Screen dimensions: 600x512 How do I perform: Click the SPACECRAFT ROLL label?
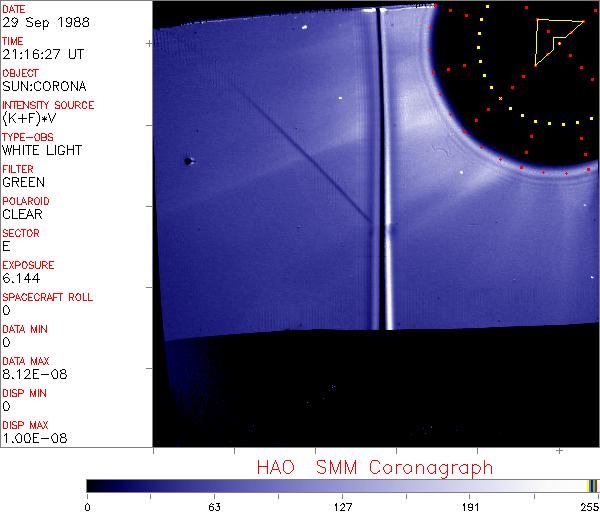pyautogui.click(x=48, y=297)
